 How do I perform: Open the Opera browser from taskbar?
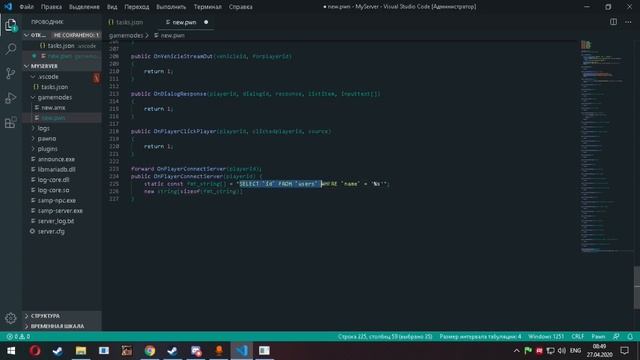35,351
